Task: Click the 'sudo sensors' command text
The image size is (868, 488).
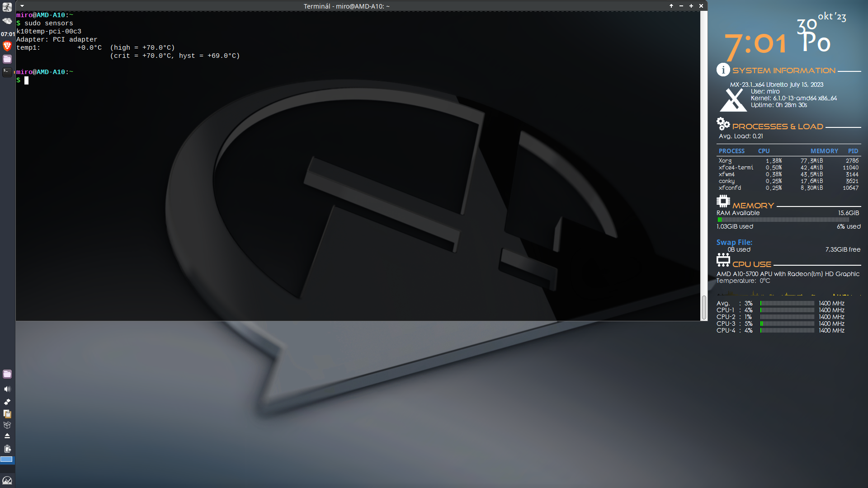Action: [x=49, y=23]
